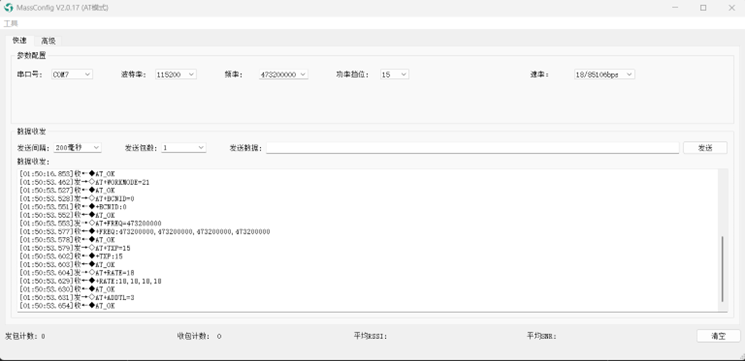
Task: Click the log line AT+WORKMODE=21
Action: [x=85, y=182]
